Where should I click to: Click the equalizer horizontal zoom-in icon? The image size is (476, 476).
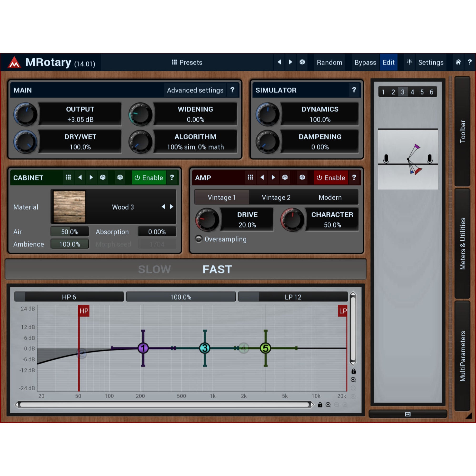point(328,405)
